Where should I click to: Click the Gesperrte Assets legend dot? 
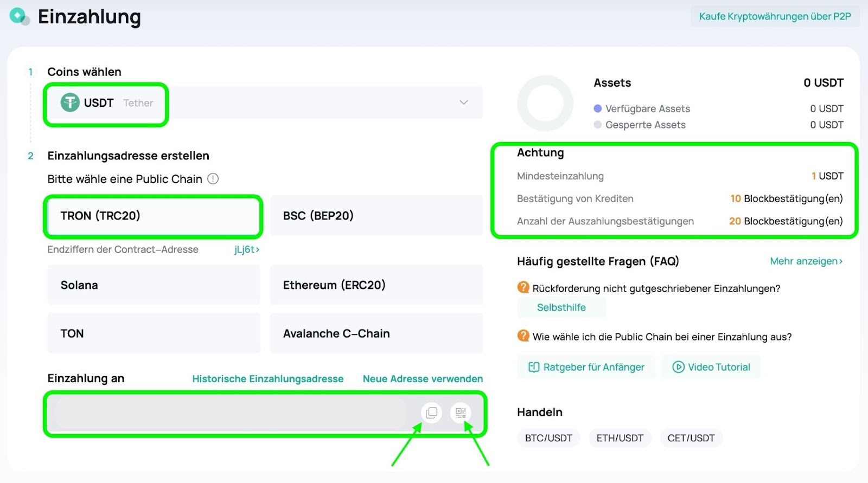pos(598,125)
